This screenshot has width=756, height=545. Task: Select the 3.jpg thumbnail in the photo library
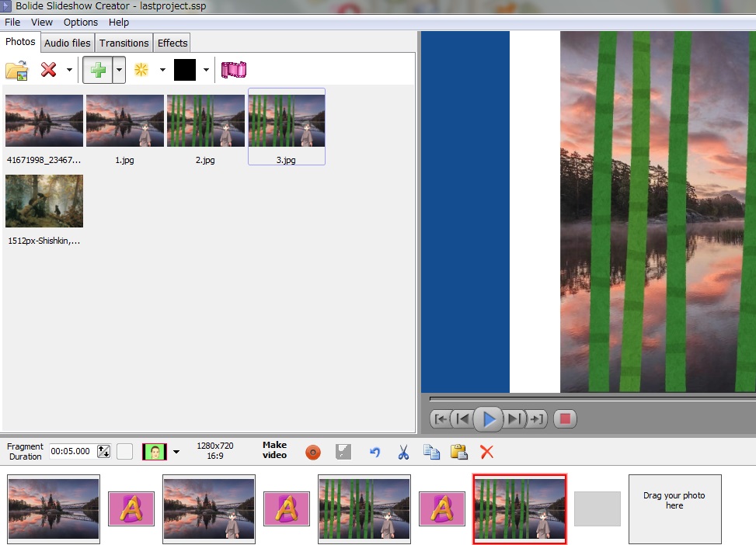click(287, 127)
